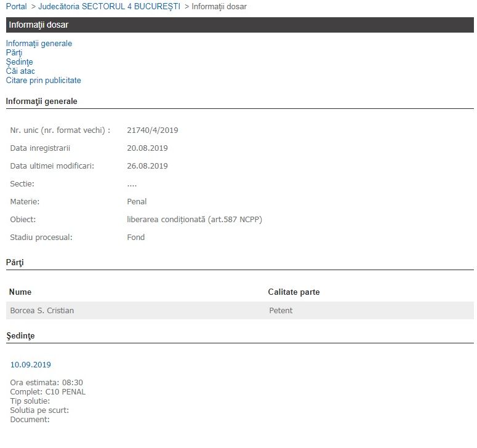Click the Stadiu procesual value Fond

click(x=136, y=238)
